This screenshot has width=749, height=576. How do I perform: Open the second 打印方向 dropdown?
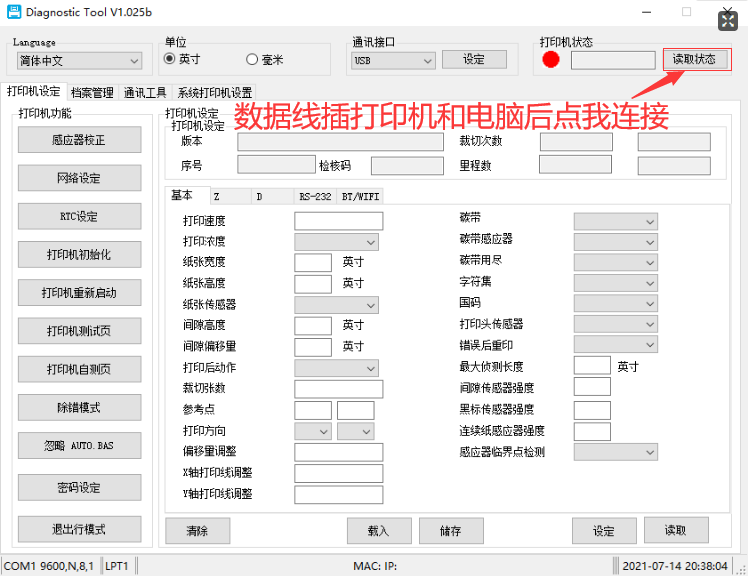[x=356, y=431]
